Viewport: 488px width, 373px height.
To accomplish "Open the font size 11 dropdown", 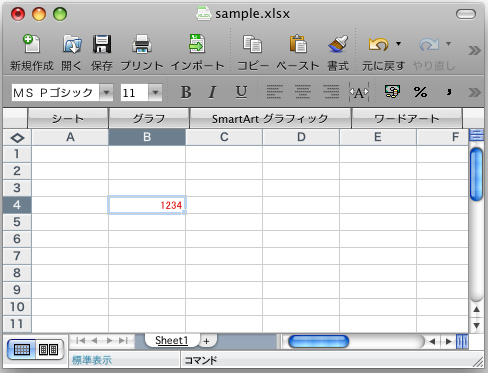I will [155, 92].
